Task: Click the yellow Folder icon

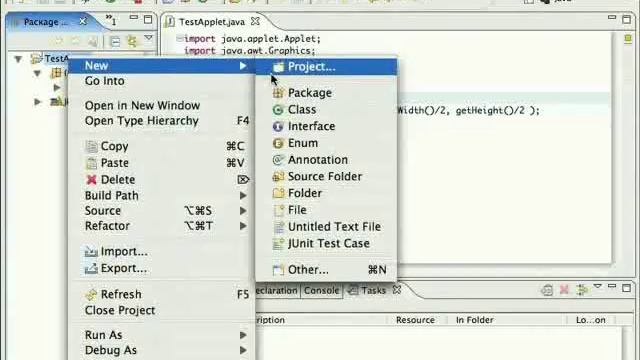Action: 278,193
